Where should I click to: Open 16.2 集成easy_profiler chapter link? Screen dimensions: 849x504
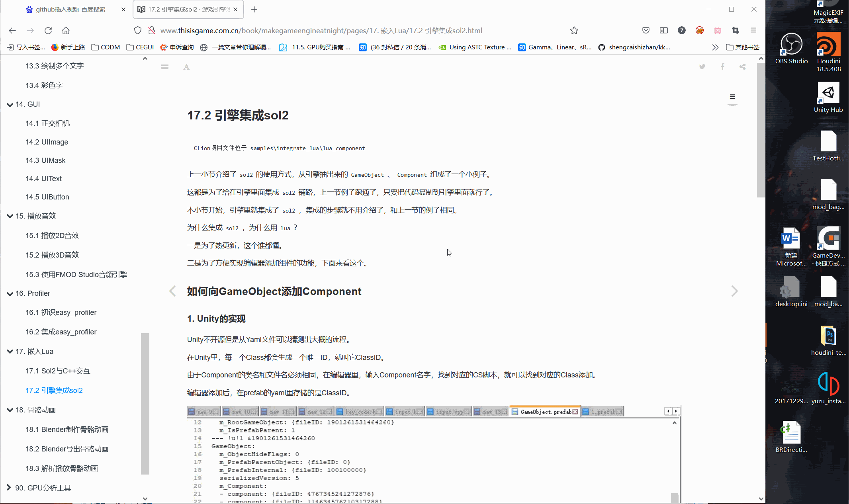tap(61, 332)
